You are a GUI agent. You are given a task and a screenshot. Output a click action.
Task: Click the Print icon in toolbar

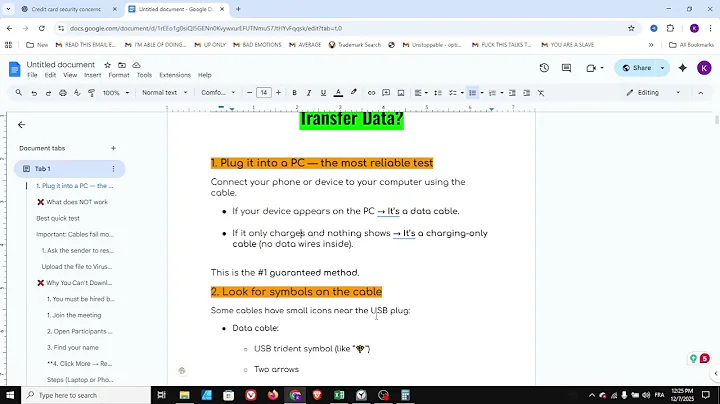(63, 93)
